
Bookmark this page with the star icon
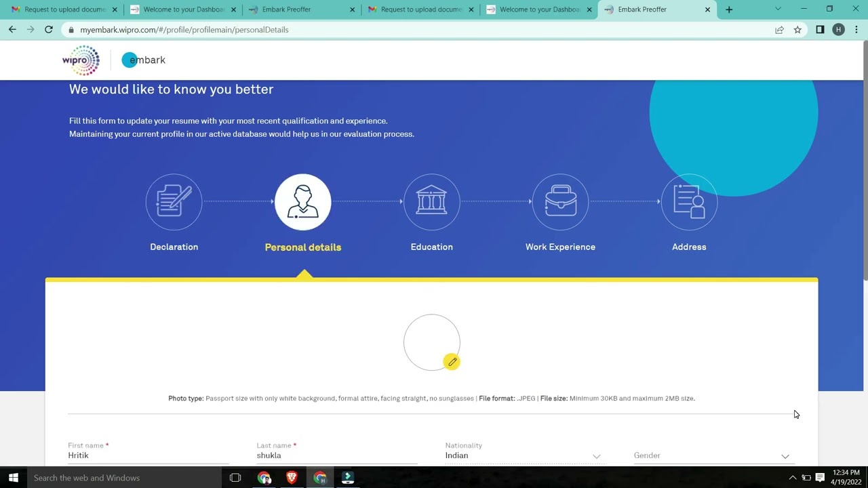(797, 30)
